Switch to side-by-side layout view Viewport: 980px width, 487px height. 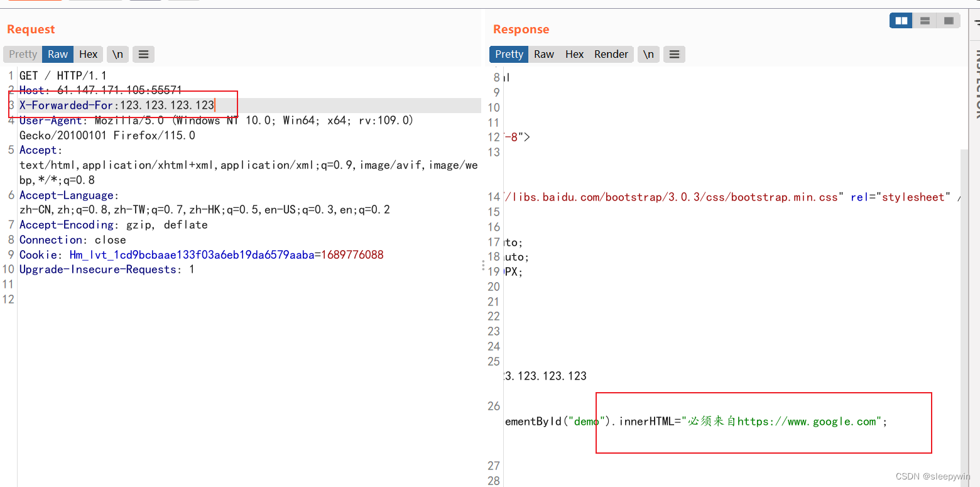(900, 20)
